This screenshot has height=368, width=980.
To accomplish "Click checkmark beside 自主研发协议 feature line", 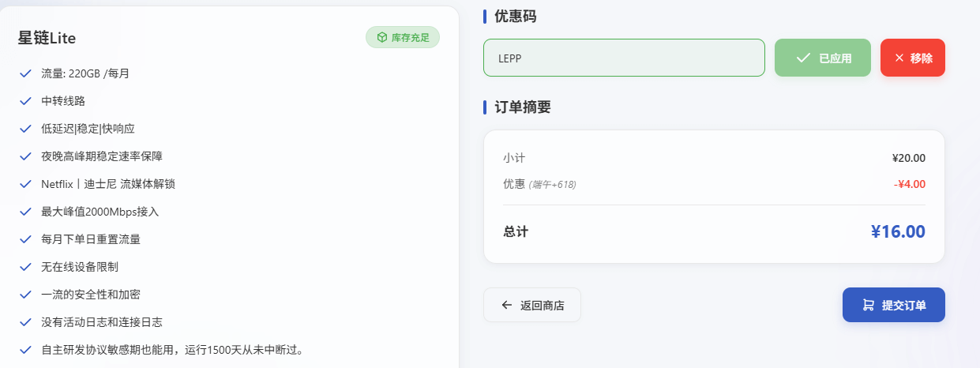I will [25, 350].
